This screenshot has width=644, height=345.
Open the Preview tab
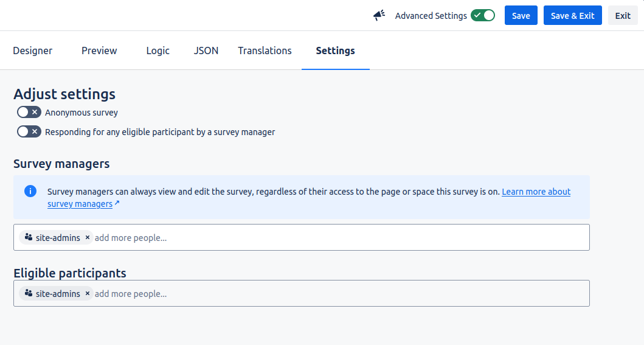click(99, 51)
